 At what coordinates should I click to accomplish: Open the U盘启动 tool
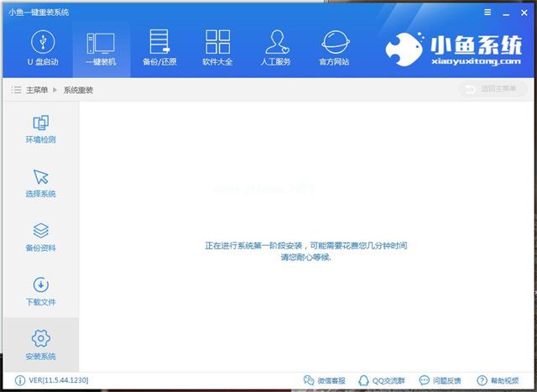43,48
